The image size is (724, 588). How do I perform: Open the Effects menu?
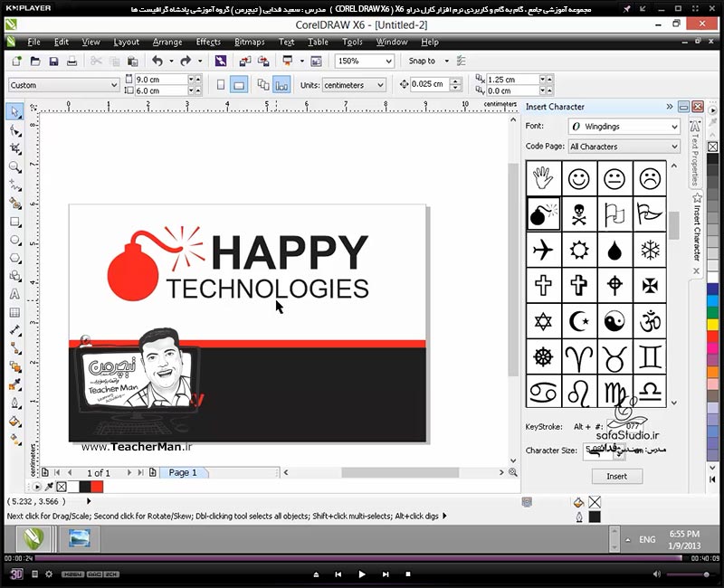coord(208,42)
